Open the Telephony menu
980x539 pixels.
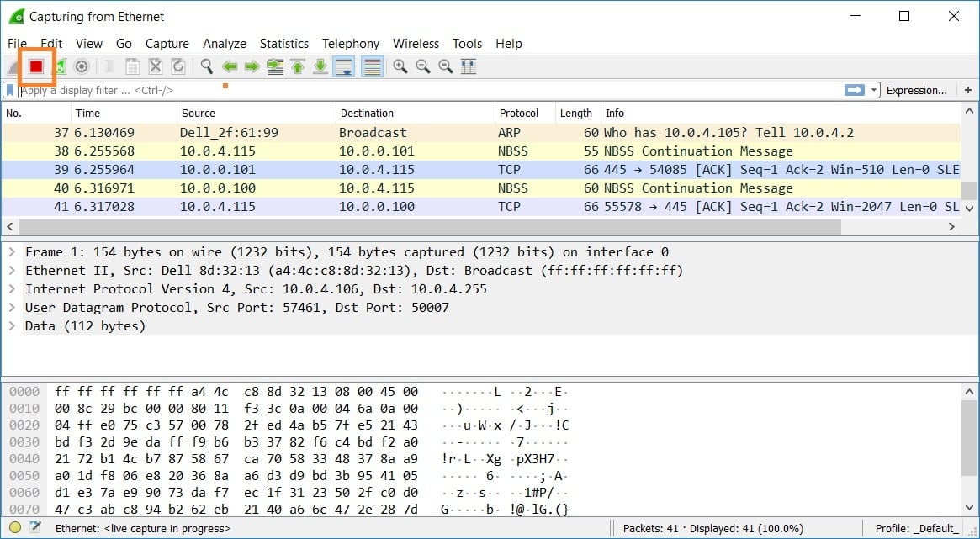click(x=351, y=43)
